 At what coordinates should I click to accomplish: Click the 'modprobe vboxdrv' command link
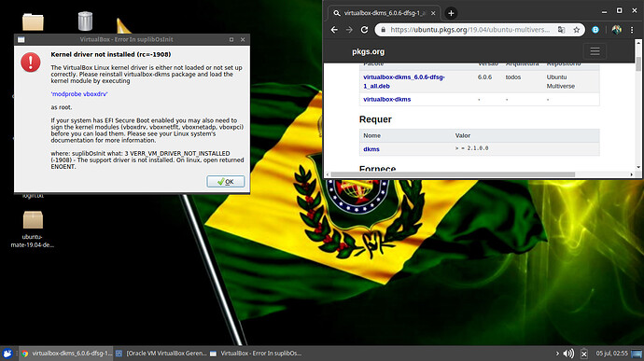(79, 94)
